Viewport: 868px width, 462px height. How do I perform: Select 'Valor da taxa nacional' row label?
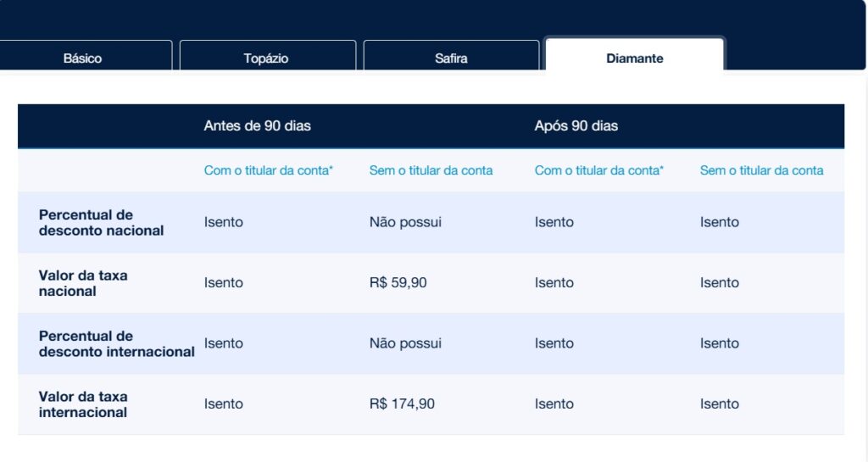pyautogui.click(x=83, y=283)
